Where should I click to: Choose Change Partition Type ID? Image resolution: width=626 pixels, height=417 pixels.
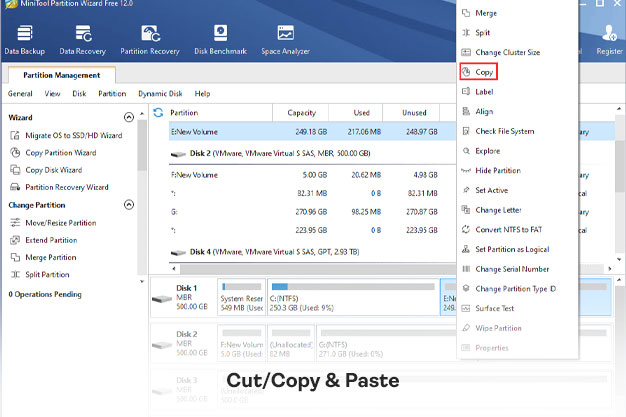tap(515, 289)
